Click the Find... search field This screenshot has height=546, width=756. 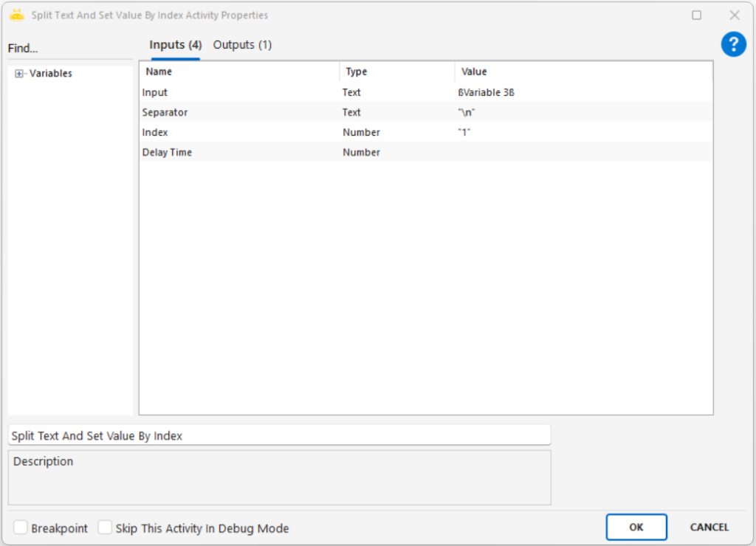coord(70,49)
